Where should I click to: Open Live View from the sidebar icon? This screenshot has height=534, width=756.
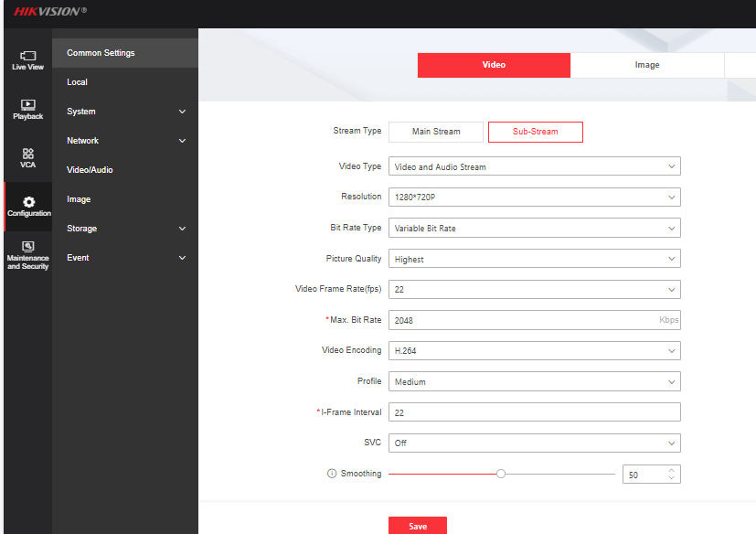27,57
